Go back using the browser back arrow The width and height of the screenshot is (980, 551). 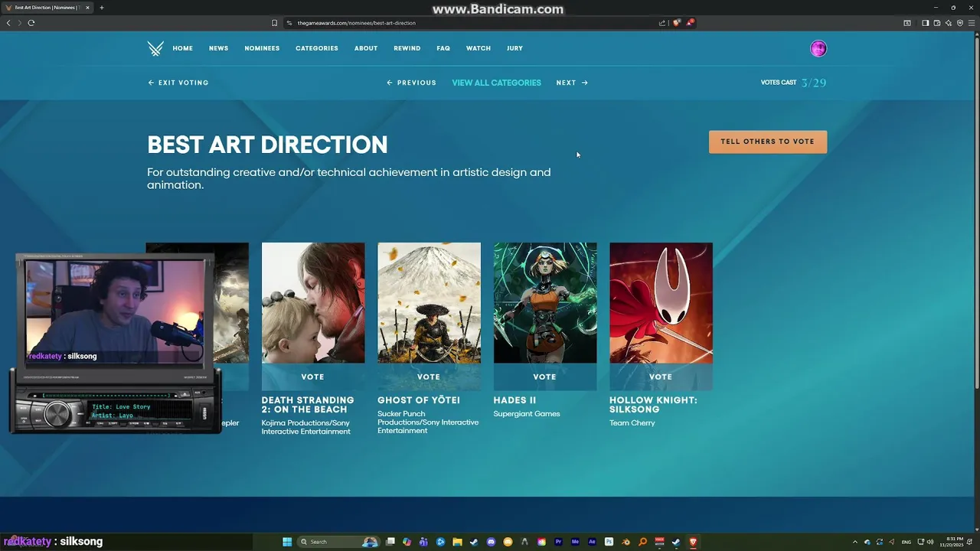(x=8, y=23)
